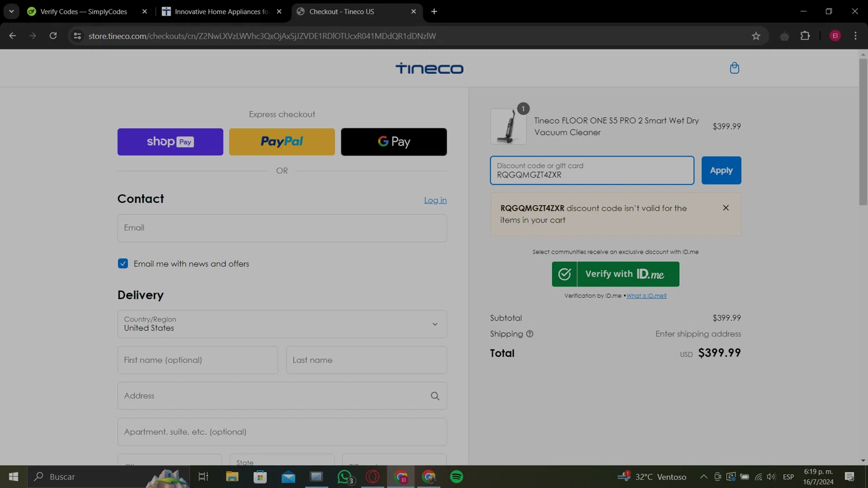
Task: Focus the First name field
Action: click(x=197, y=360)
